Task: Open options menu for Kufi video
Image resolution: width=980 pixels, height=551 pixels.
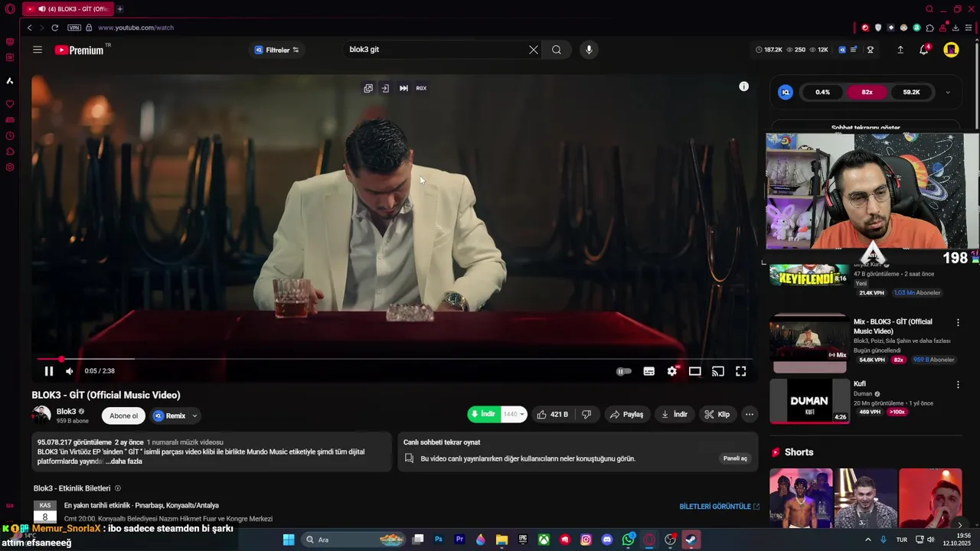Action: click(958, 384)
